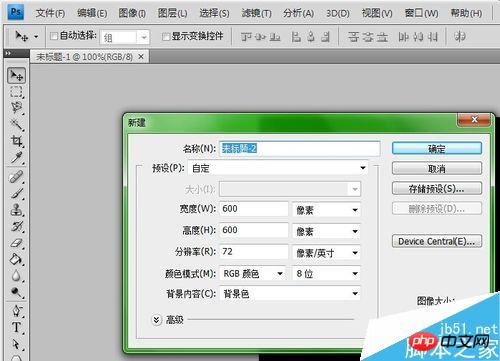
Task: Enable the 显示变换控件 checkbox
Action: tap(166, 36)
